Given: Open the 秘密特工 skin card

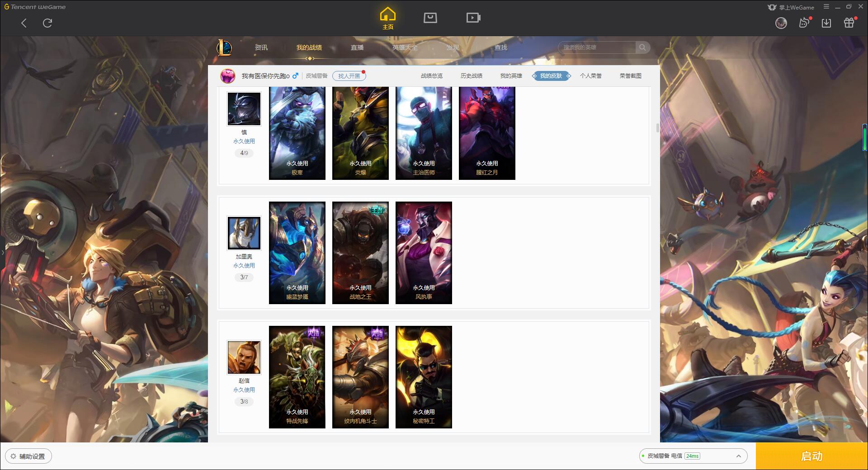Looking at the screenshot, I should coord(424,377).
